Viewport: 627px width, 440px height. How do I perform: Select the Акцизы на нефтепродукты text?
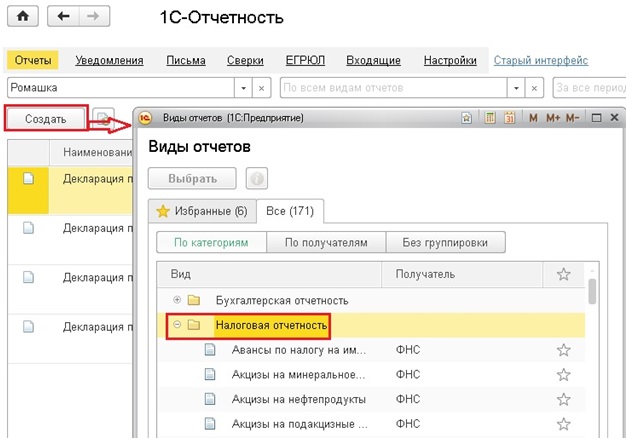click(x=299, y=399)
